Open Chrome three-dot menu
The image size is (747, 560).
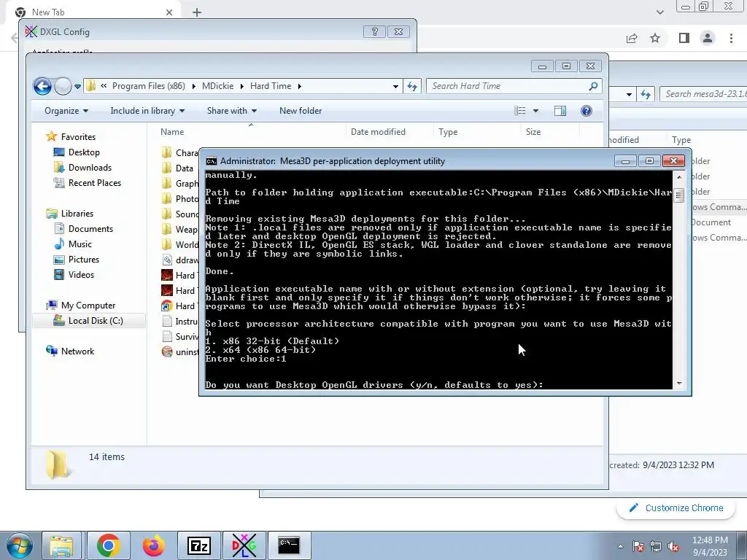click(x=731, y=38)
